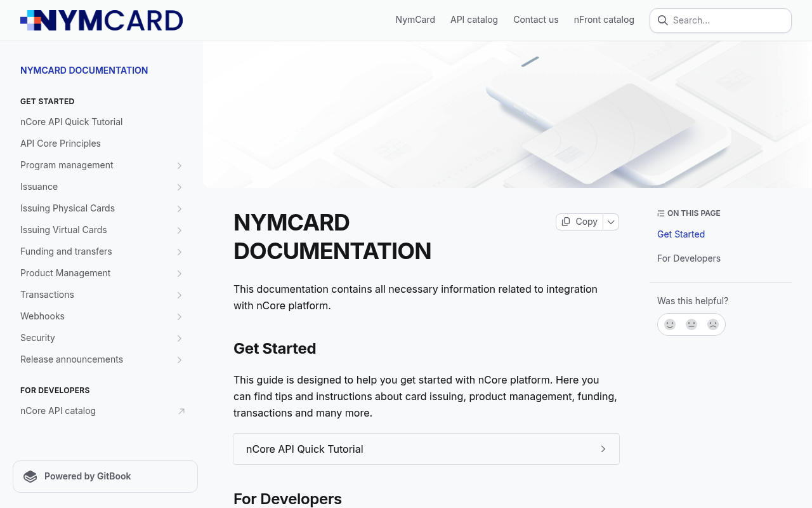Click the GET STARTED sidebar section label
Screen dimensions: 812x508
point(48,102)
